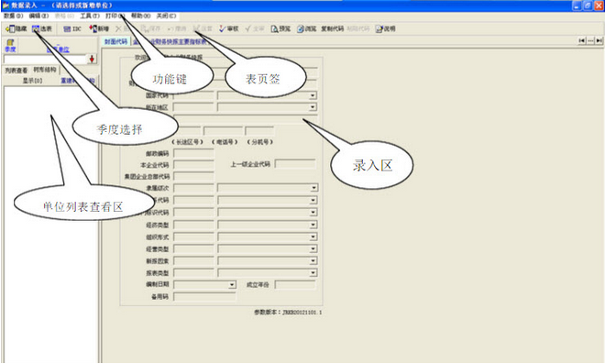Viewport: 605px width, 364px height.
Task: Expand the 隶属级次 dropdown
Action: pyautogui.click(x=314, y=188)
